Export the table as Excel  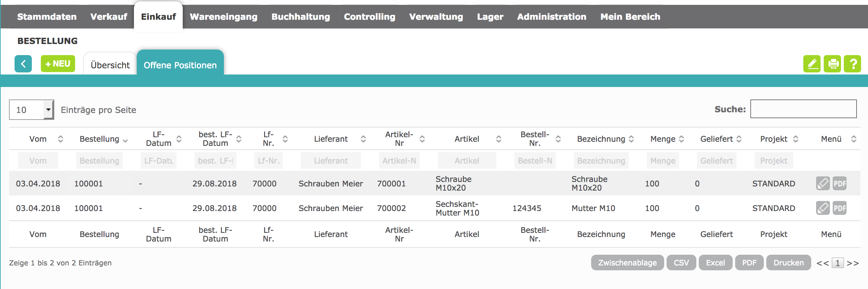[x=715, y=263]
